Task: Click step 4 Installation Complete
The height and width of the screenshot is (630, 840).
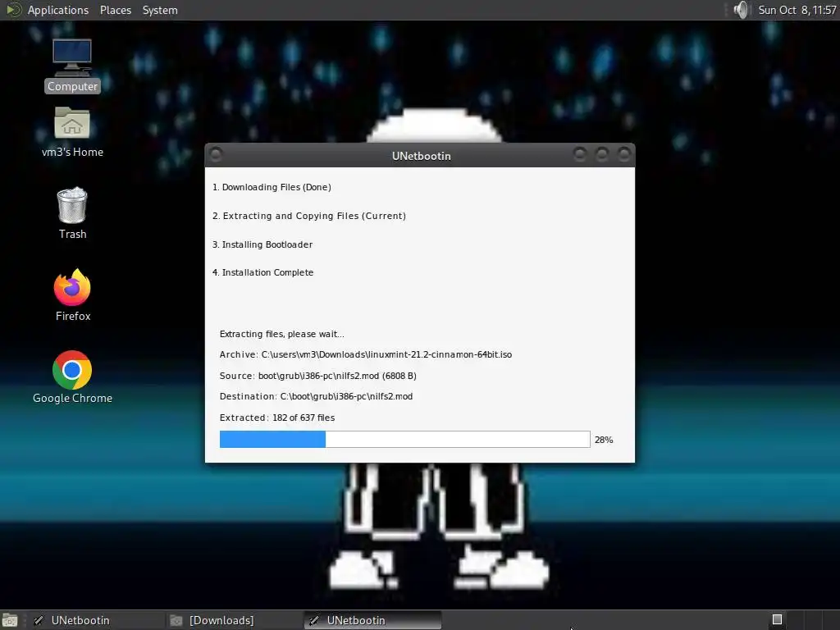Action: (263, 272)
